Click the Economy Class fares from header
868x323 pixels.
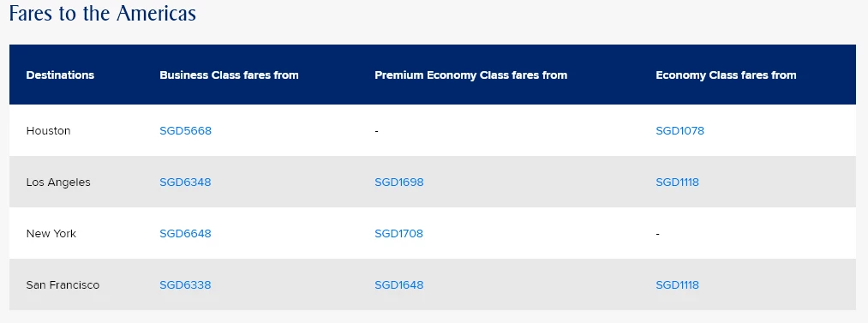pyautogui.click(x=726, y=75)
